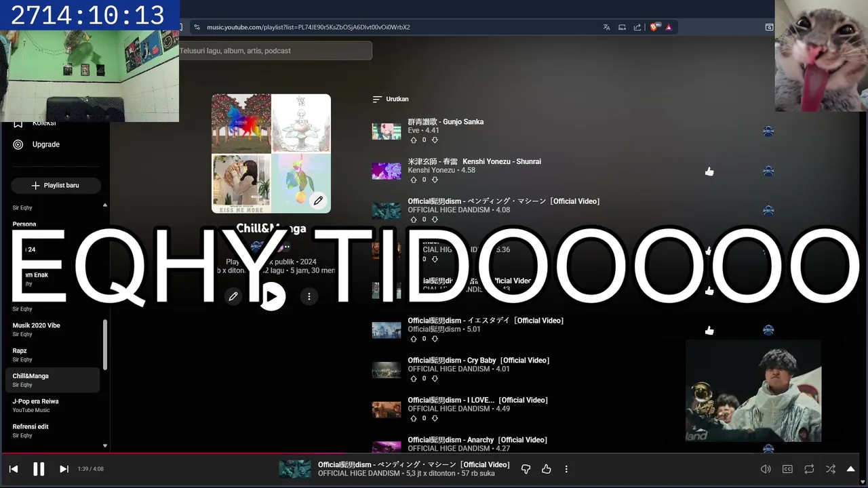
Task: Upvote the Gunjo Sanka song
Action: [414, 140]
